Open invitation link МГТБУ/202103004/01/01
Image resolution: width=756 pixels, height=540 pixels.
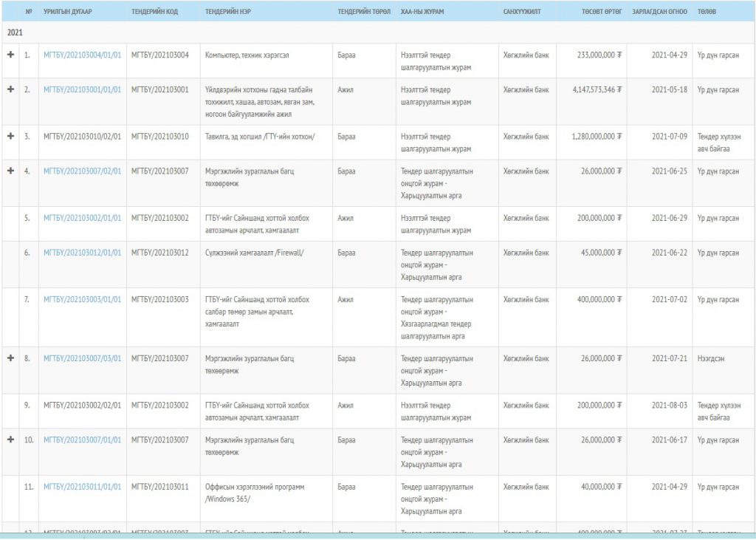tap(83, 55)
